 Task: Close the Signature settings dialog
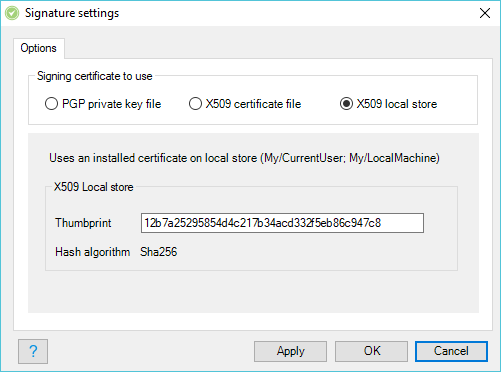pos(485,13)
